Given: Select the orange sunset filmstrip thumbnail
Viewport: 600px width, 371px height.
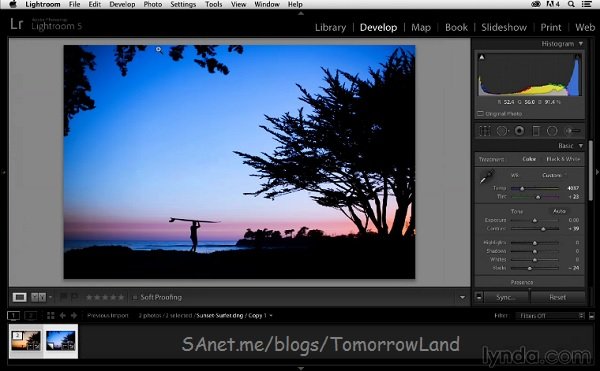Looking at the screenshot, I should [26, 341].
